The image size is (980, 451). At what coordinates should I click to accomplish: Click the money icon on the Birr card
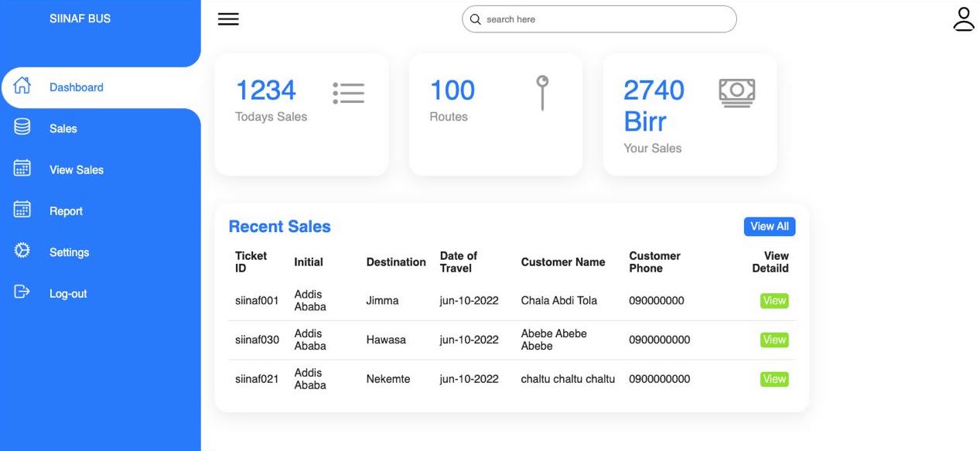pyautogui.click(x=737, y=92)
